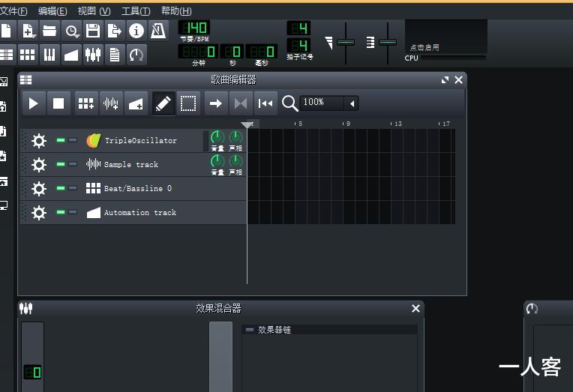This screenshot has width=573, height=392.
Task: Click the TripleOscillator panning knob
Action: (235, 137)
